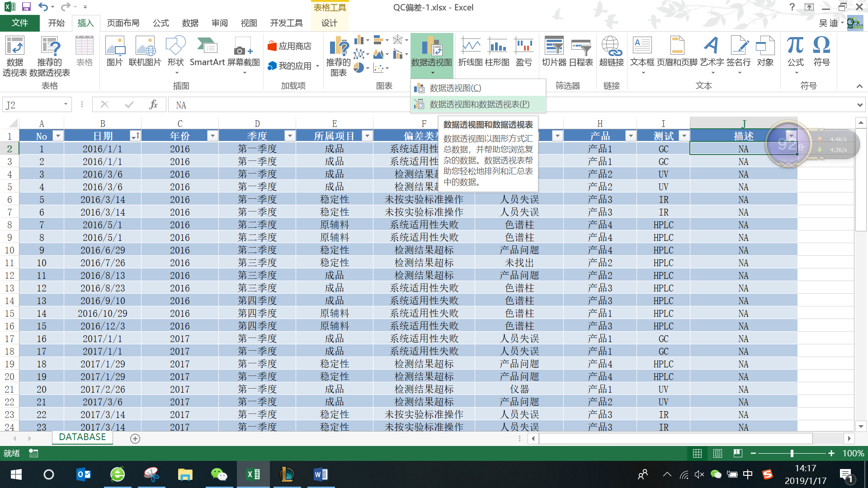Screen dimensions: 868x488
Task: Switch to Page Break Preview view
Action: click(x=738, y=453)
